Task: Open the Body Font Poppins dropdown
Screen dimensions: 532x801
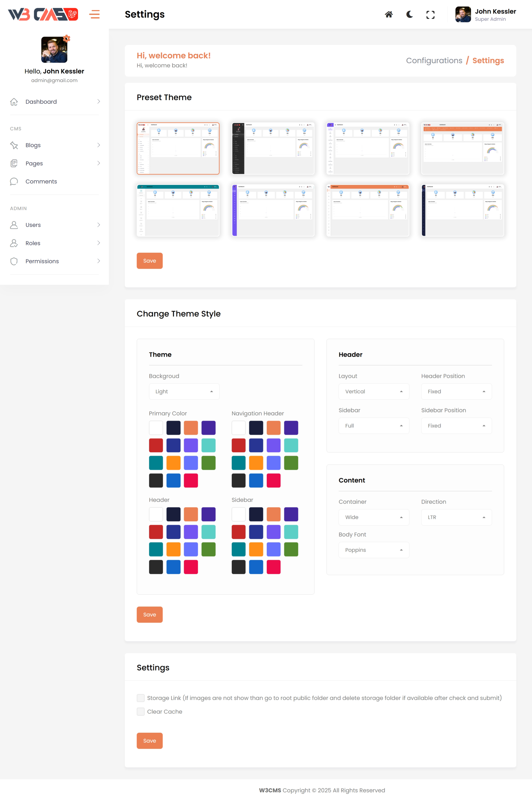Action: (x=374, y=550)
